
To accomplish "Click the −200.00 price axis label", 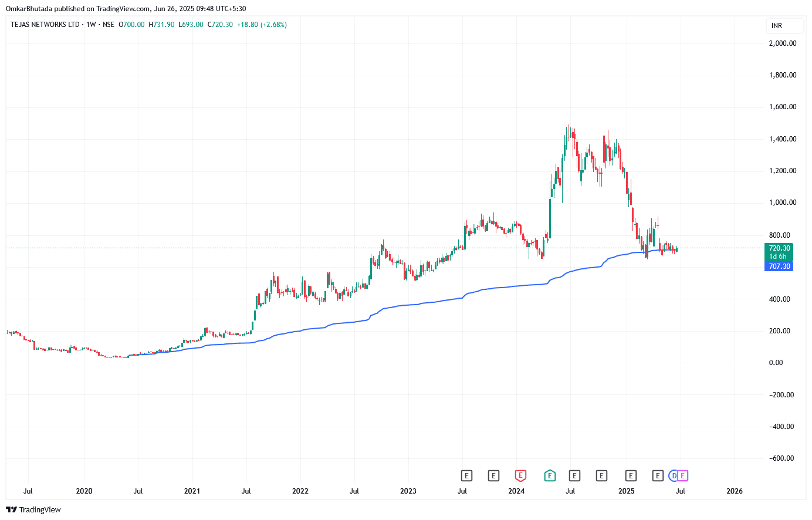I will pyautogui.click(x=781, y=395).
